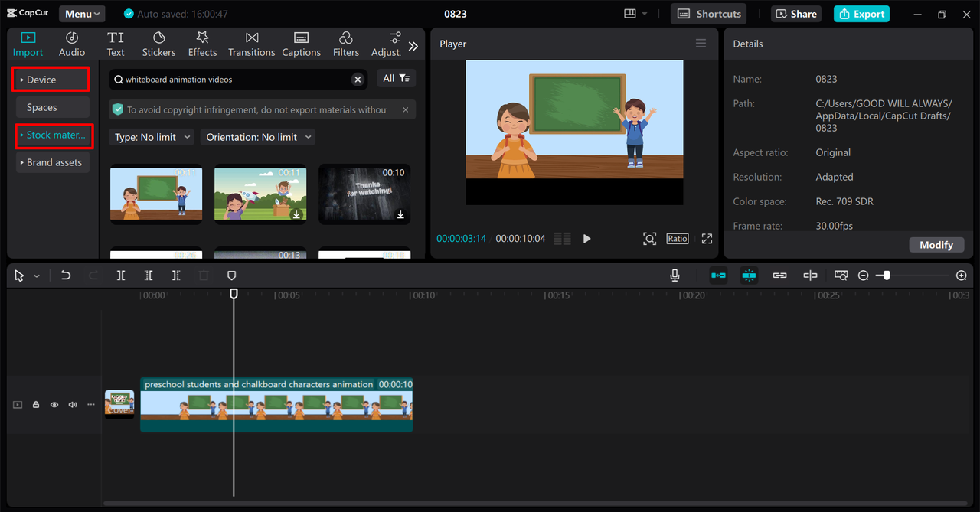Undo the last action

point(65,276)
